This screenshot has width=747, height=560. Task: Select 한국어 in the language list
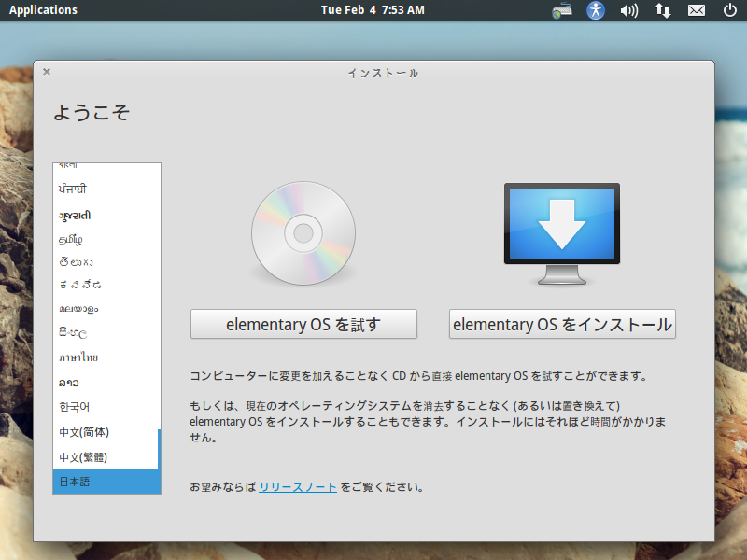click(106, 407)
